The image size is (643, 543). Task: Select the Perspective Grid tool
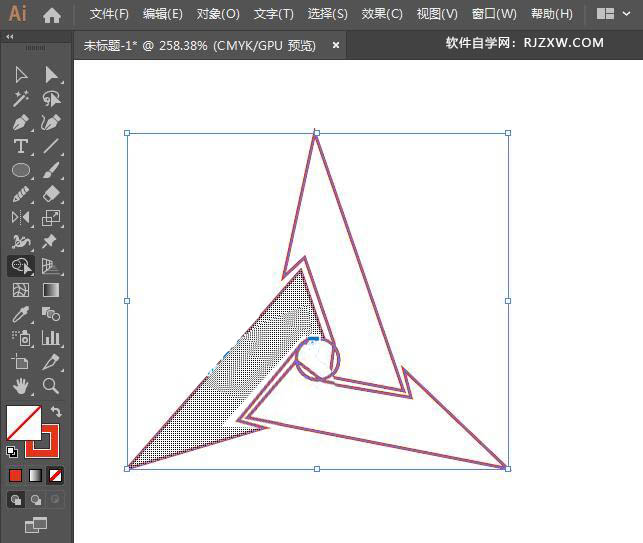(51, 266)
